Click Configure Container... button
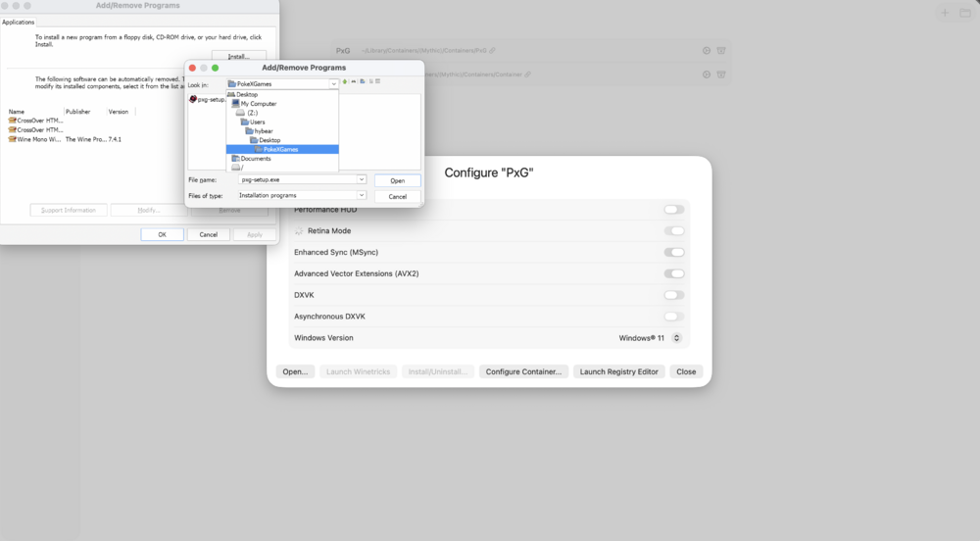The height and width of the screenshot is (541, 980). [523, 371]
